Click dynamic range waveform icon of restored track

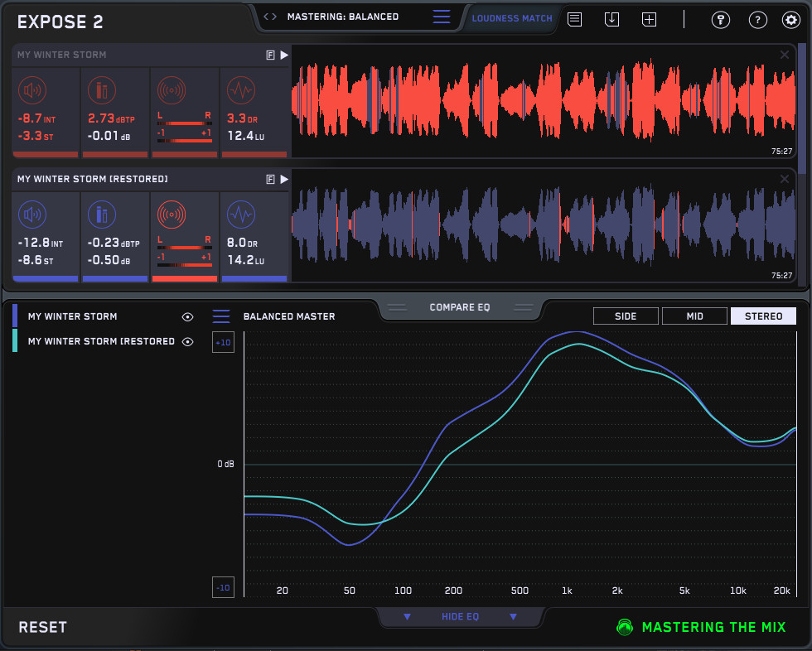click(x=241, y=215)
